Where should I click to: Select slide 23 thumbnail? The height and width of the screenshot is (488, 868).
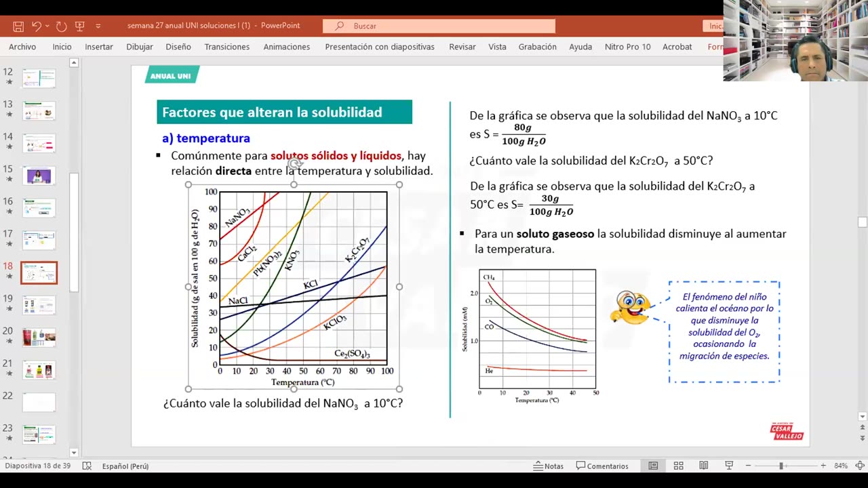coord(39,434)
